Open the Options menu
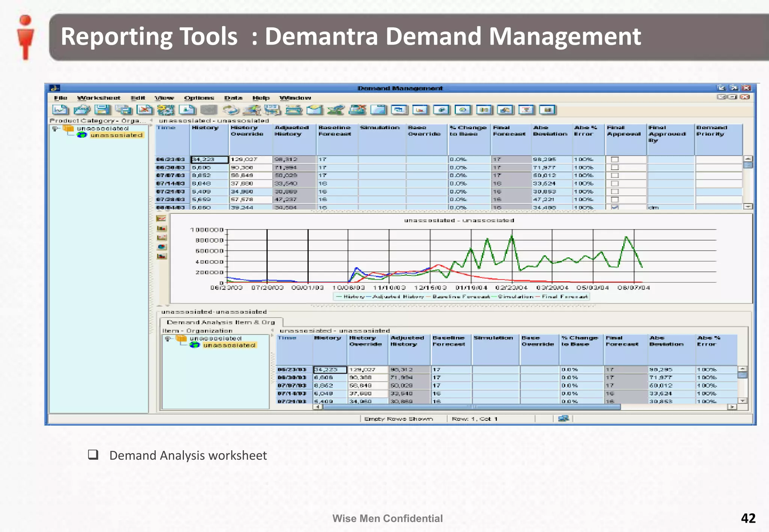The width and height of the screenshot is (769, 532). 199,98
